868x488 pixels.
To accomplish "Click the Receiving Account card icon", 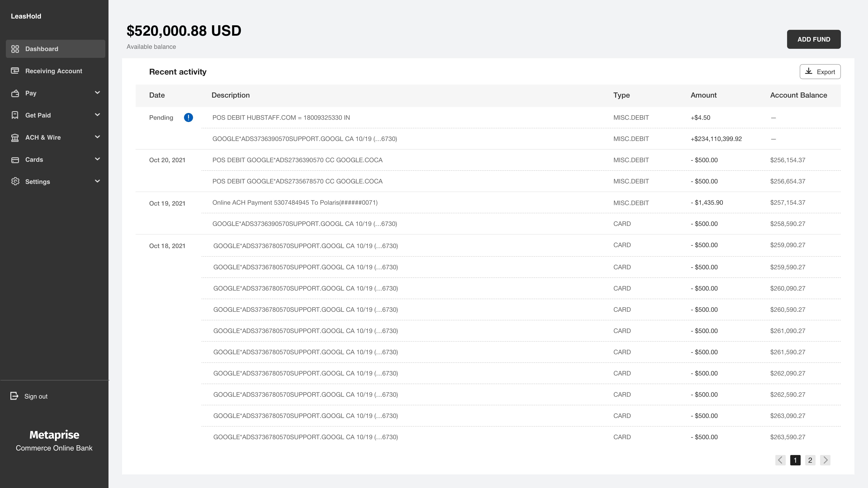I will click(15, 71).
